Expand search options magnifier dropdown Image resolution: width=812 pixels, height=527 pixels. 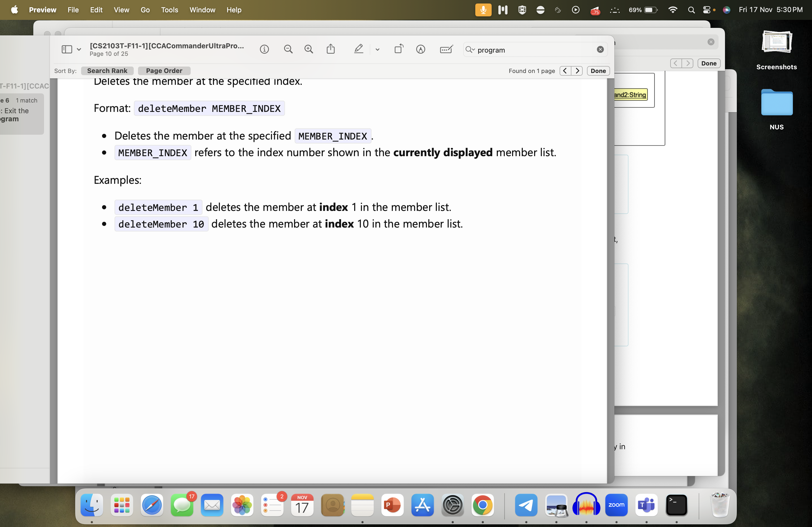tap(470, 50)
